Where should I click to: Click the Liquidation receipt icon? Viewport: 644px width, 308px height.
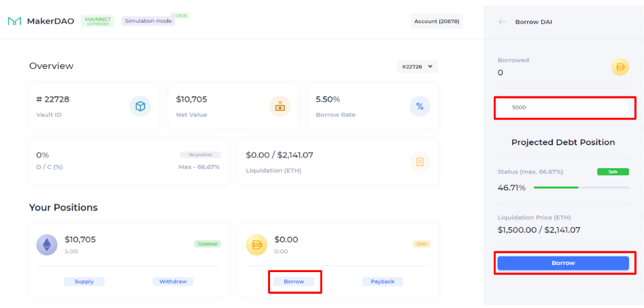420,162
